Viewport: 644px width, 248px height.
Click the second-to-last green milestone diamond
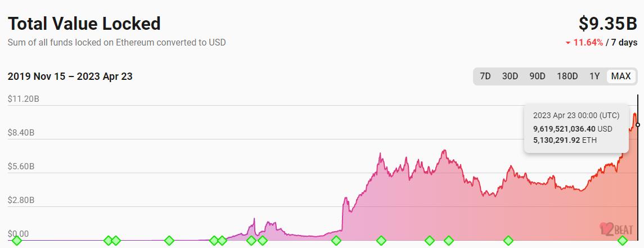tap(508, 241)
